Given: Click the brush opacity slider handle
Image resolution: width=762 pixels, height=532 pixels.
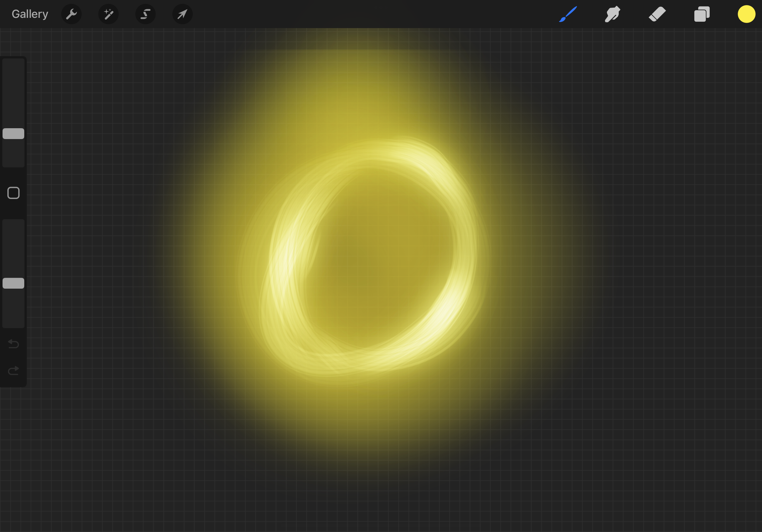Looking at the screenshot, I should [x=13, y=283].
